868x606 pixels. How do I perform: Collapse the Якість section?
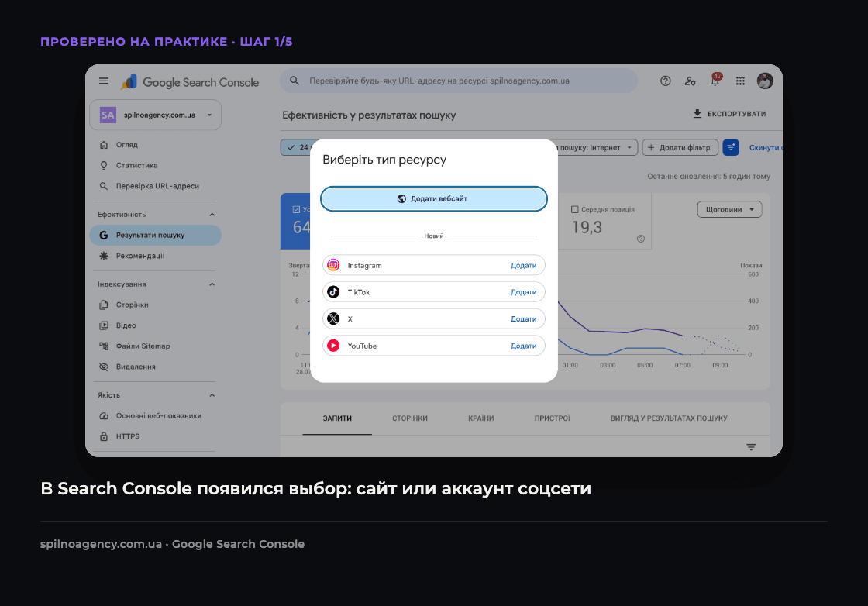(212, 395)
